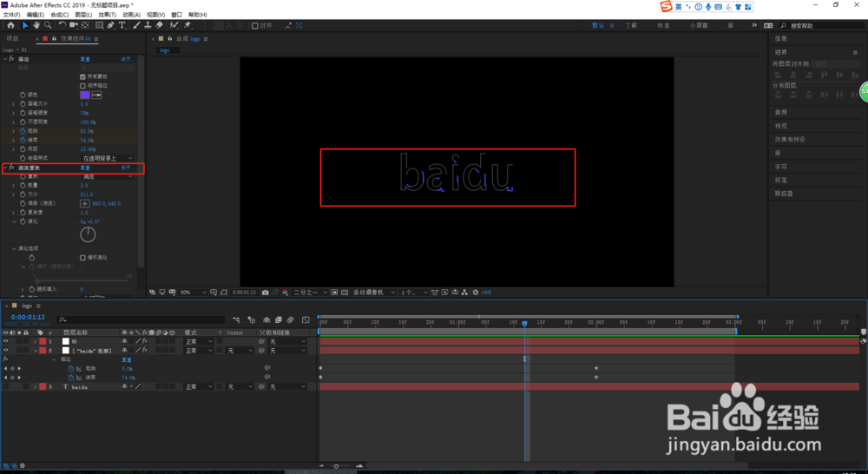Enable the '循环演化' checkbox
This screenshot has height=474, width=868.
coord(82,258)
